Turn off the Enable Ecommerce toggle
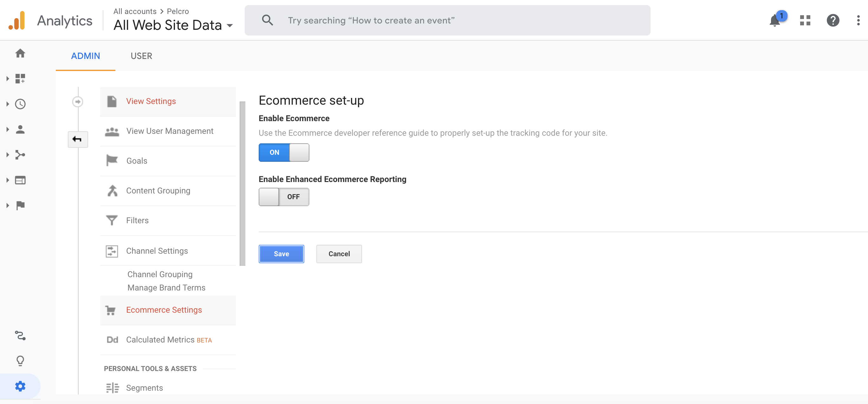This screenshot has width=868, height=404. (284, 152)
